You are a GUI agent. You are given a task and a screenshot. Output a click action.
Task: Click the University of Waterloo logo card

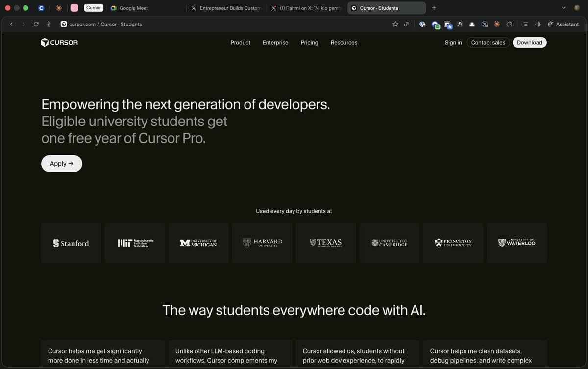(517, 243)
